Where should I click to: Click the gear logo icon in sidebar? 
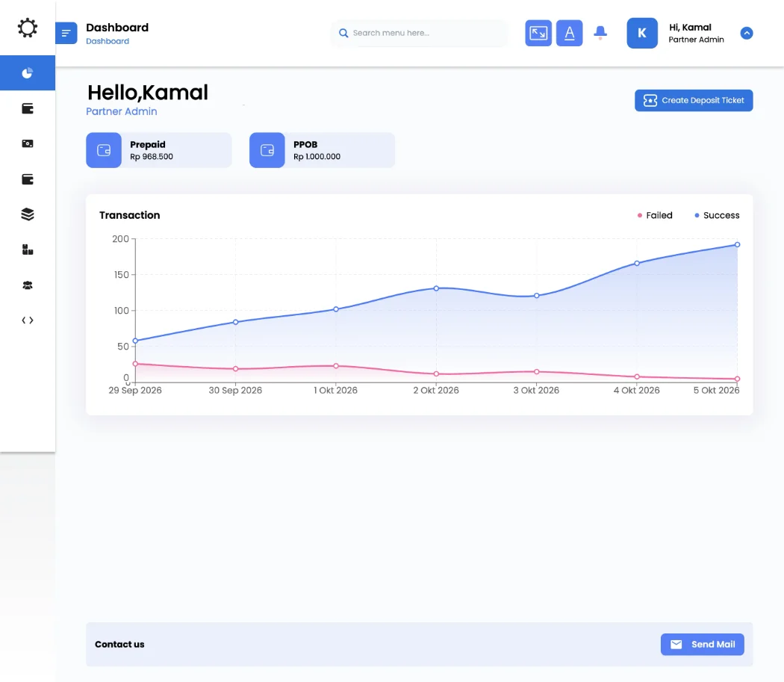pos(28,28)
